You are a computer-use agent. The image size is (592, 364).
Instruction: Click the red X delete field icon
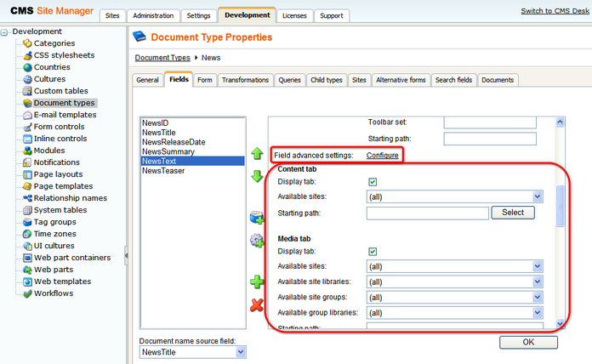coord(257,304)
